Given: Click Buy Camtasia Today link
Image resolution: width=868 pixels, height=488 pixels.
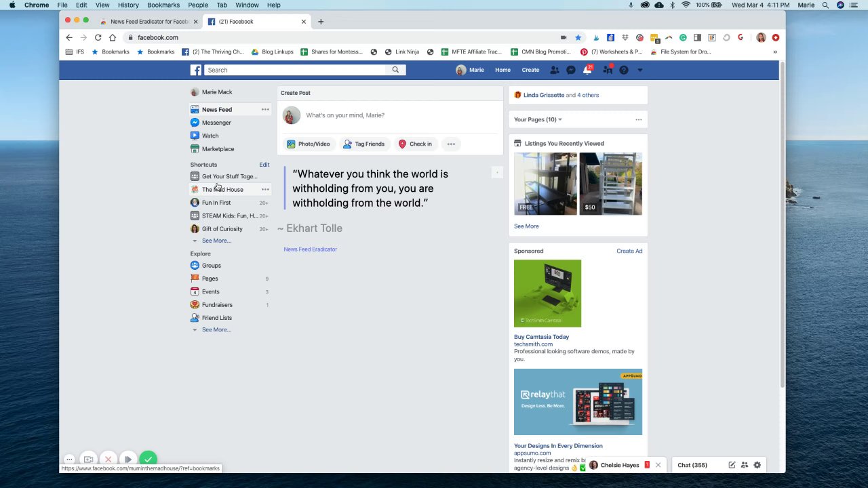Looking at the screenshot, I should (541, 337).
